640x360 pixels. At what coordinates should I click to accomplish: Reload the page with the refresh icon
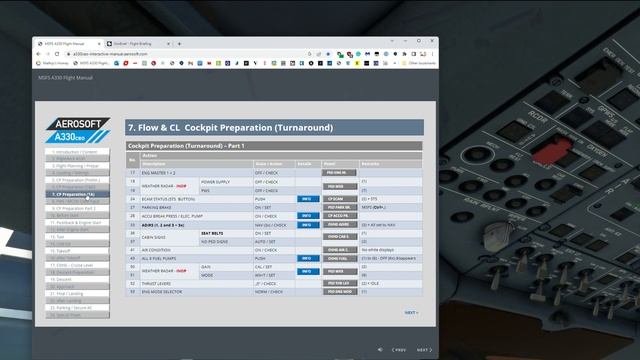pyautogui.click(x=57, y=54)
